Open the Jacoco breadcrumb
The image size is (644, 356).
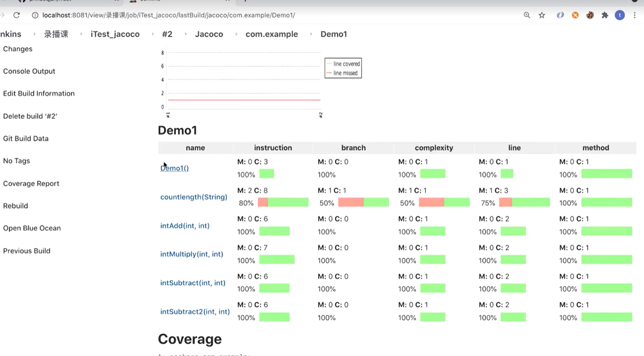[209, 34]
